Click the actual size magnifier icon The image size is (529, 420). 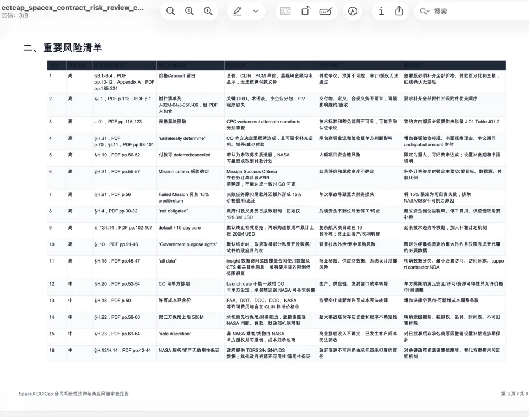tap(189, 11)
